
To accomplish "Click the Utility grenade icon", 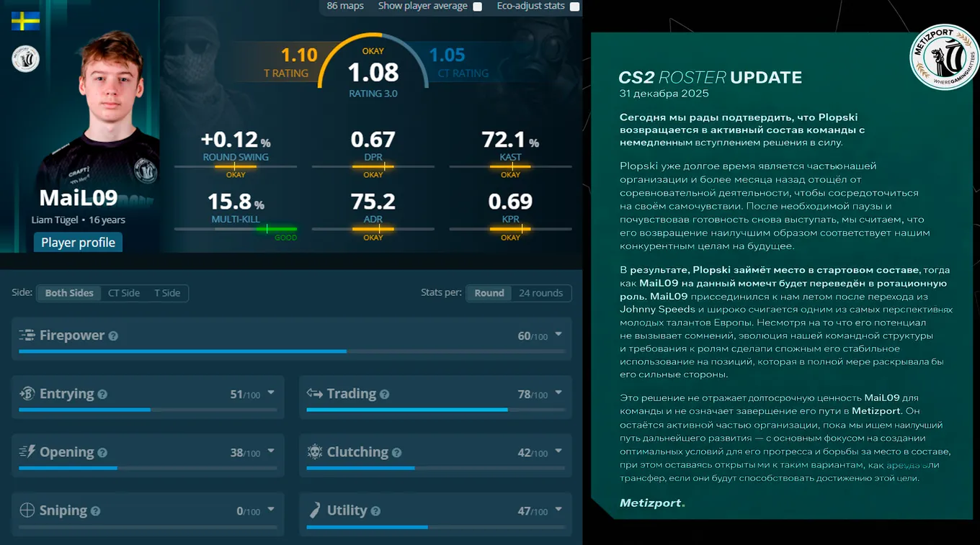I will pos(315,510).
